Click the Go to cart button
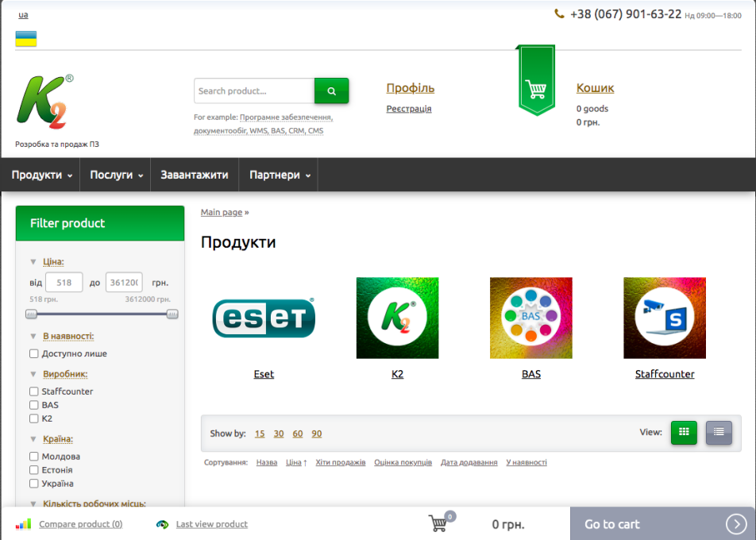 coord(662,523)
